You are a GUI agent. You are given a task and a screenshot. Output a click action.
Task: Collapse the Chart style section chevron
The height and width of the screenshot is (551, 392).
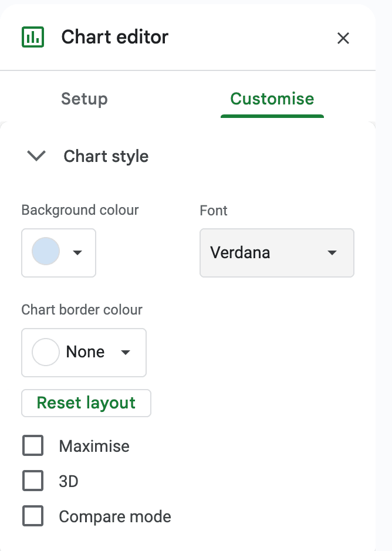(x=36, y=156)
